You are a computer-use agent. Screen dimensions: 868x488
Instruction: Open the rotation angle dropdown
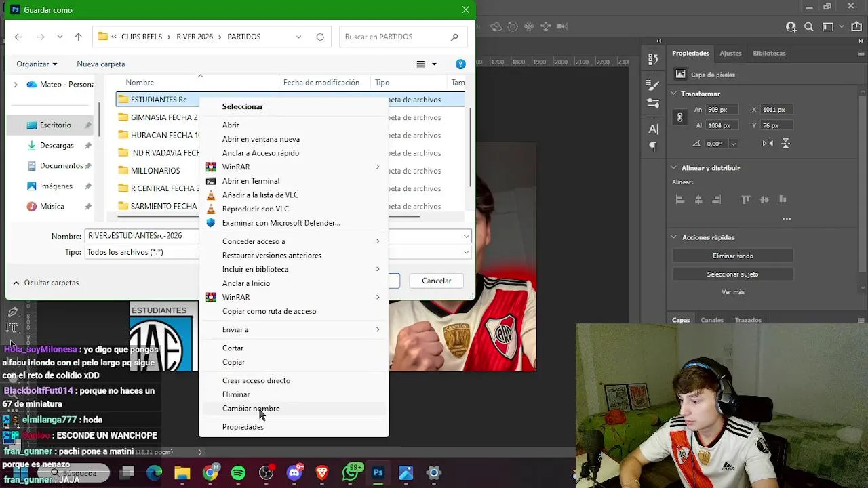pos(733,144)
